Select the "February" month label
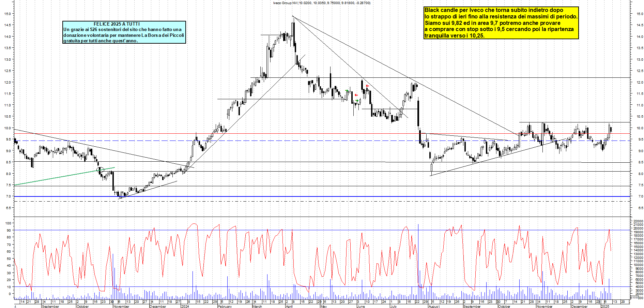Image resolution: width=644 pixels, height=308 pixels. click(x=225, y=306)
